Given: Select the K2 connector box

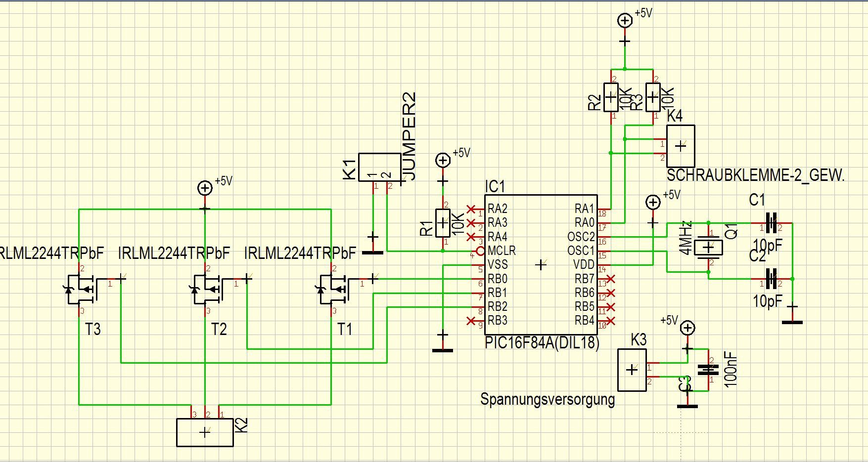Looking at the screenshot, I should (205, 432).
